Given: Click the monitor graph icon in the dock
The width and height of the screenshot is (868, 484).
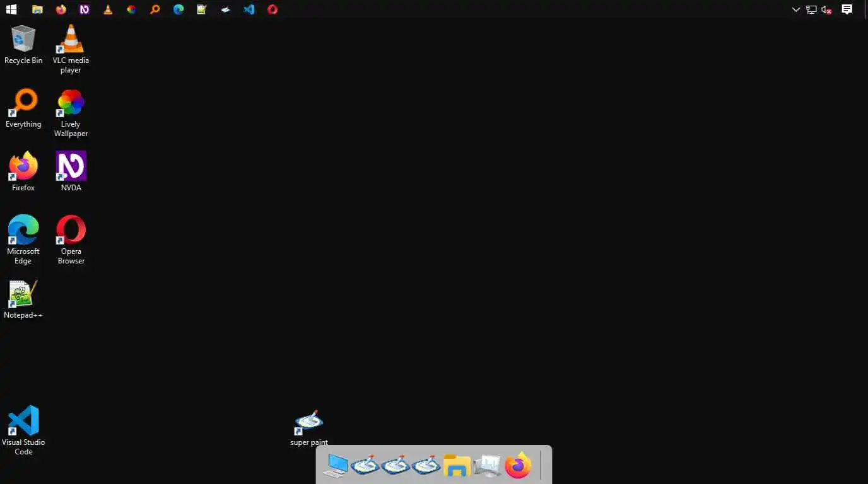Looking at the screenshot, I should [x=487, y=466].
